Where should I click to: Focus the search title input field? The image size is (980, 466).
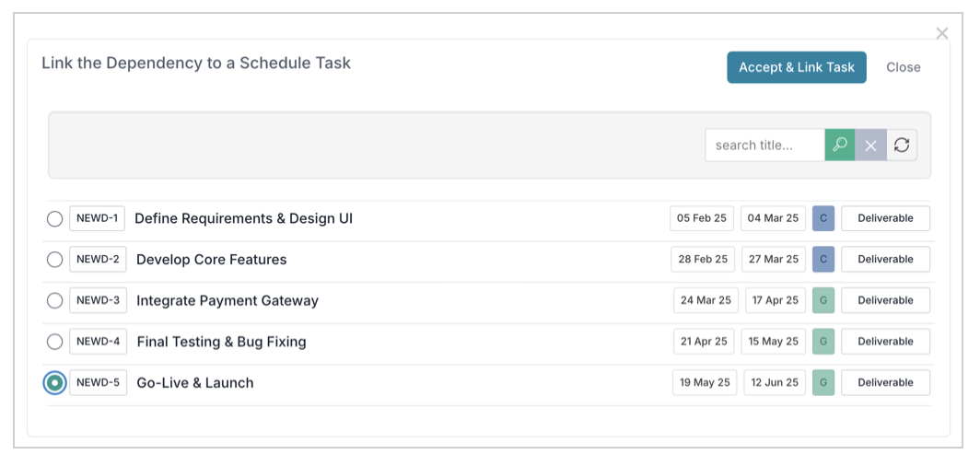point(765,145)
